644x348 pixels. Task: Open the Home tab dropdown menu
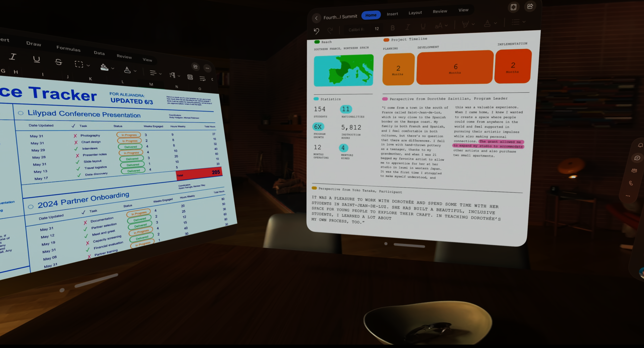coord(370,14)
